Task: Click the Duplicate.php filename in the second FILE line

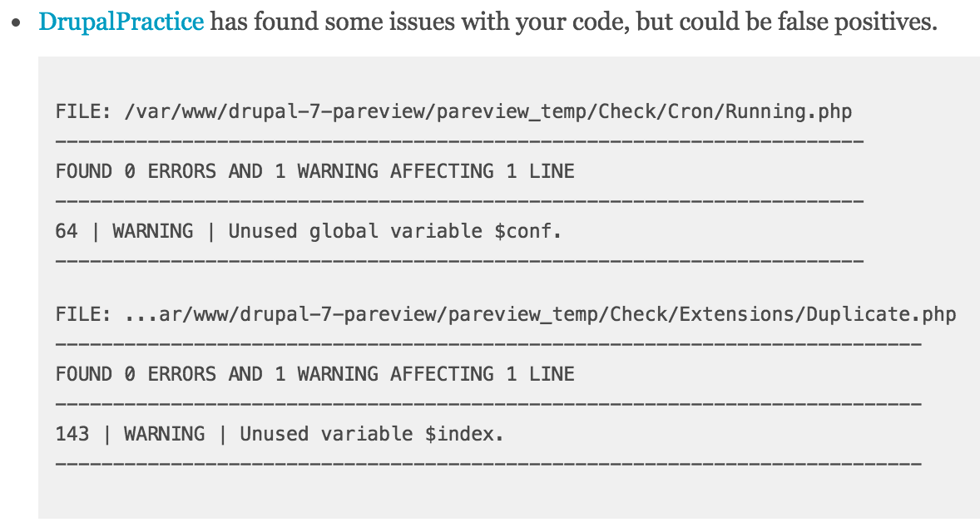Action: click(x=881, y=313)
